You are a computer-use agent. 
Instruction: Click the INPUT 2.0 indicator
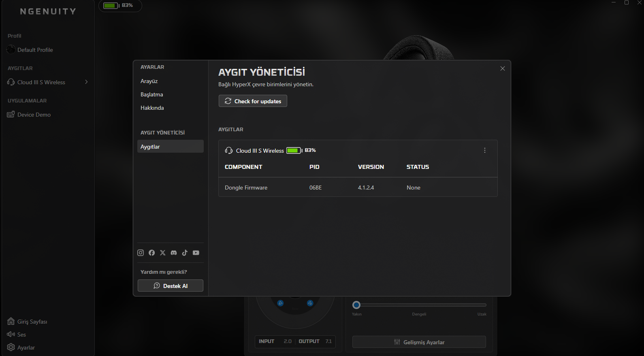[275, 341]
